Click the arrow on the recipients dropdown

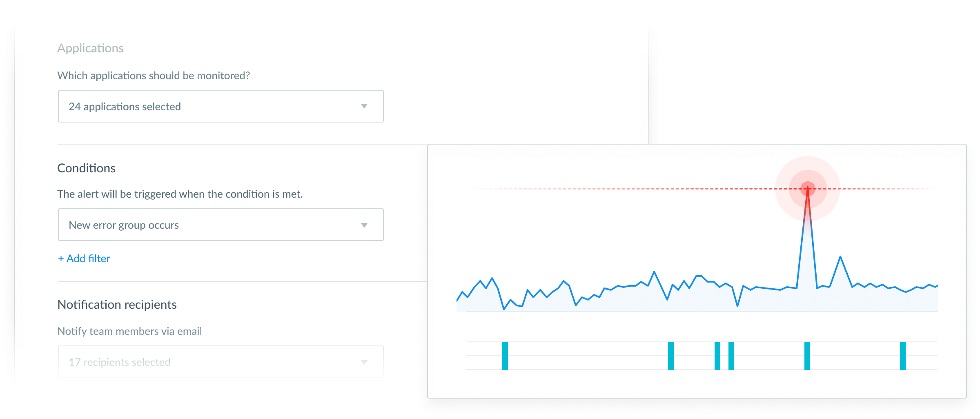364,362
